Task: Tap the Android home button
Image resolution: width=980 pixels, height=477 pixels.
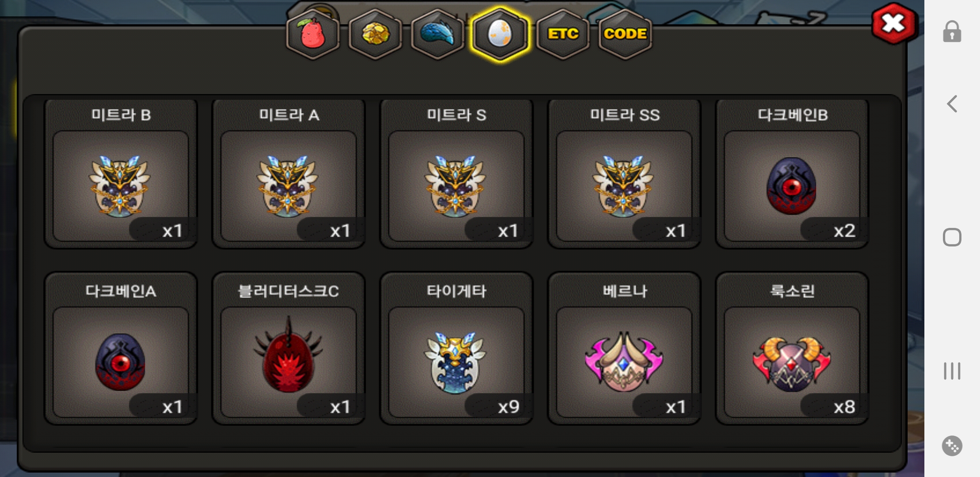Action: [x=952, y=238]
